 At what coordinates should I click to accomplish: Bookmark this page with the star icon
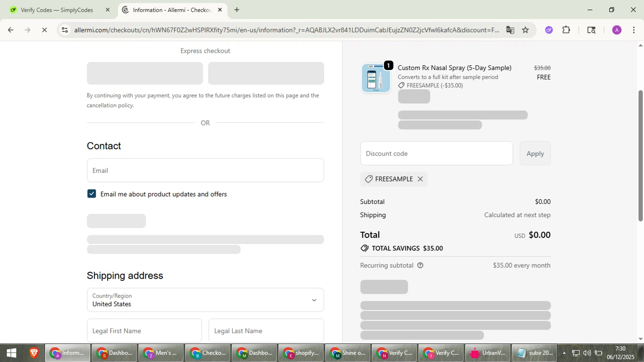point(526,30)
